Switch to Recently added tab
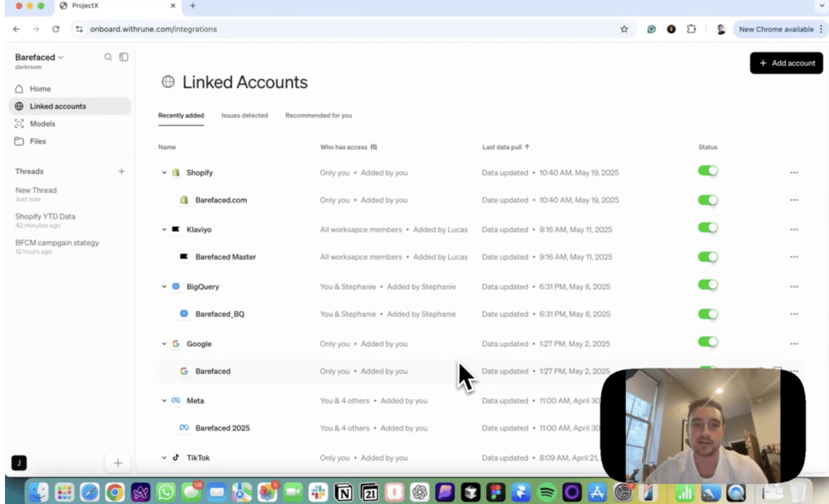This screenshot has height=504, width=829. (181, 115)
